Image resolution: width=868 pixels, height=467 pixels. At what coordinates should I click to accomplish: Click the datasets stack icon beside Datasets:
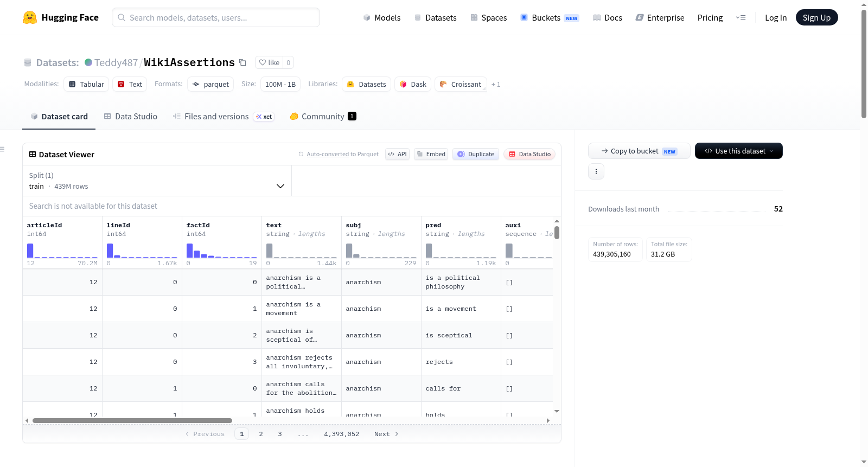[x=28, y=63]
